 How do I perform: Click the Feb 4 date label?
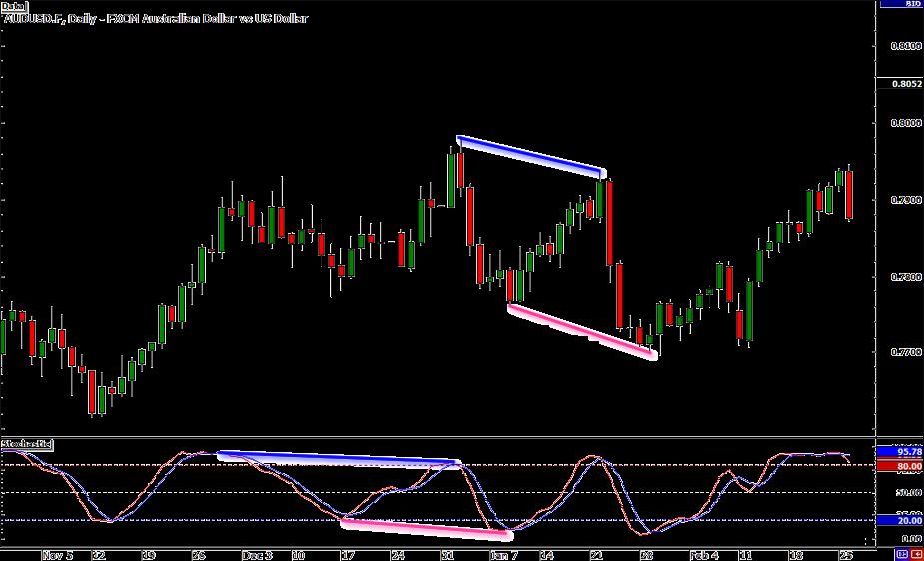[x=705, y=555]
